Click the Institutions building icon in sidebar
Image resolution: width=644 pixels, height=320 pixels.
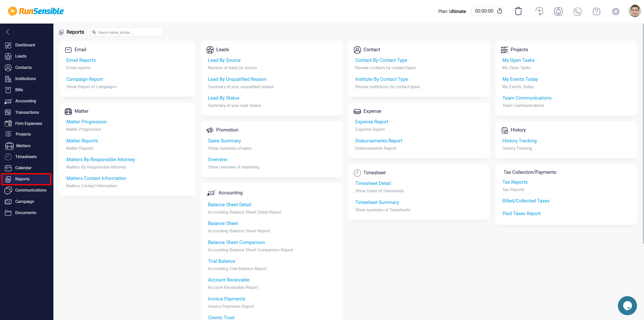point(8,79)
